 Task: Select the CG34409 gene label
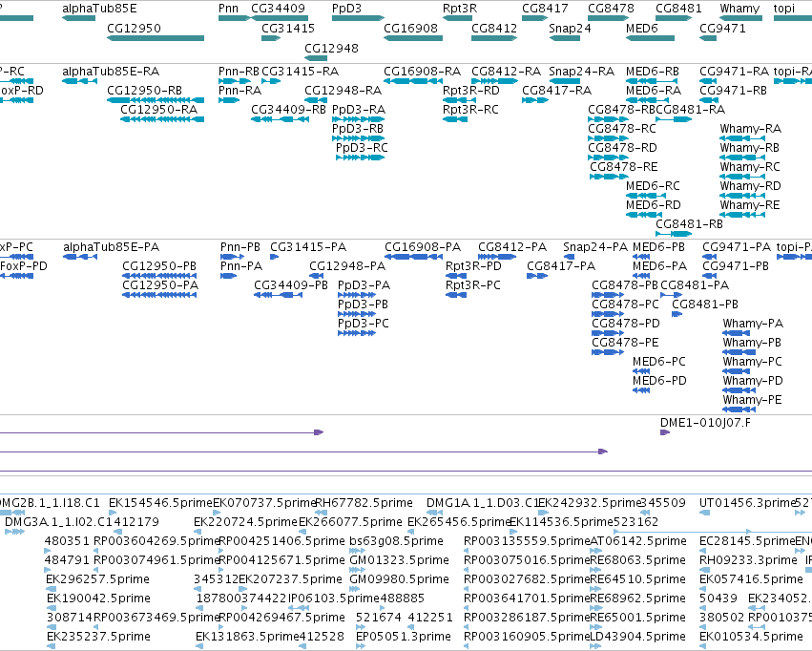(278, 9)
